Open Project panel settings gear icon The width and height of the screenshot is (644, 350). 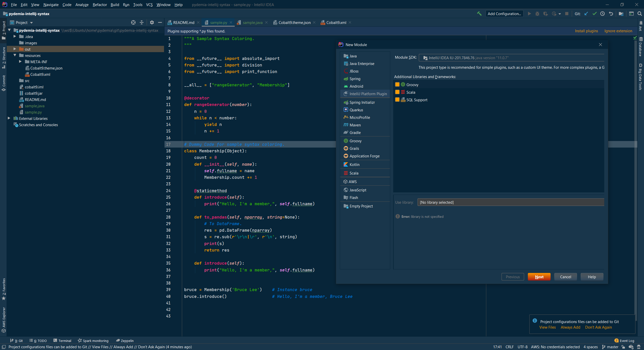[152, 22]
